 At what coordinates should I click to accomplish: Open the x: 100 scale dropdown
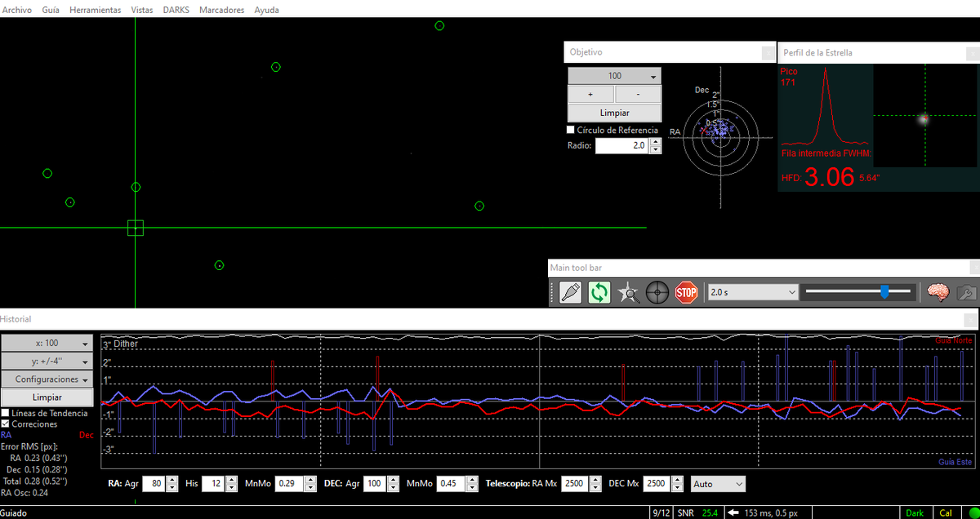coord(47,343)
